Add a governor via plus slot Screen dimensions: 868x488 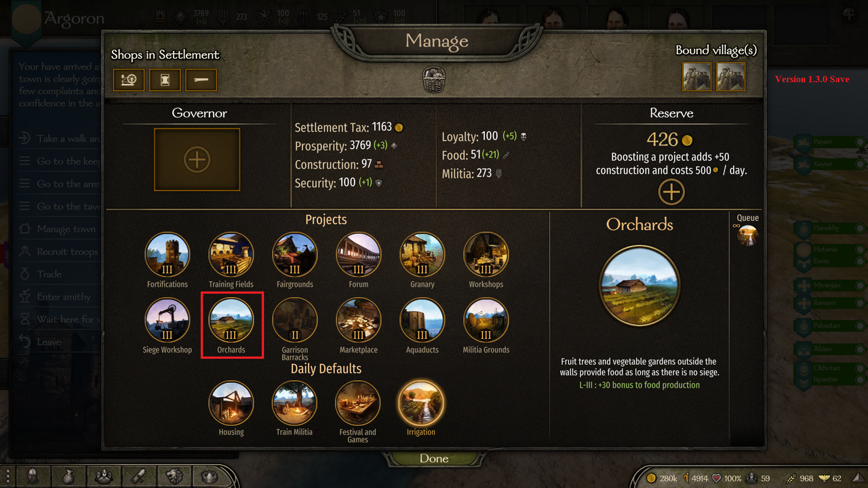click(x=197, y=160)
